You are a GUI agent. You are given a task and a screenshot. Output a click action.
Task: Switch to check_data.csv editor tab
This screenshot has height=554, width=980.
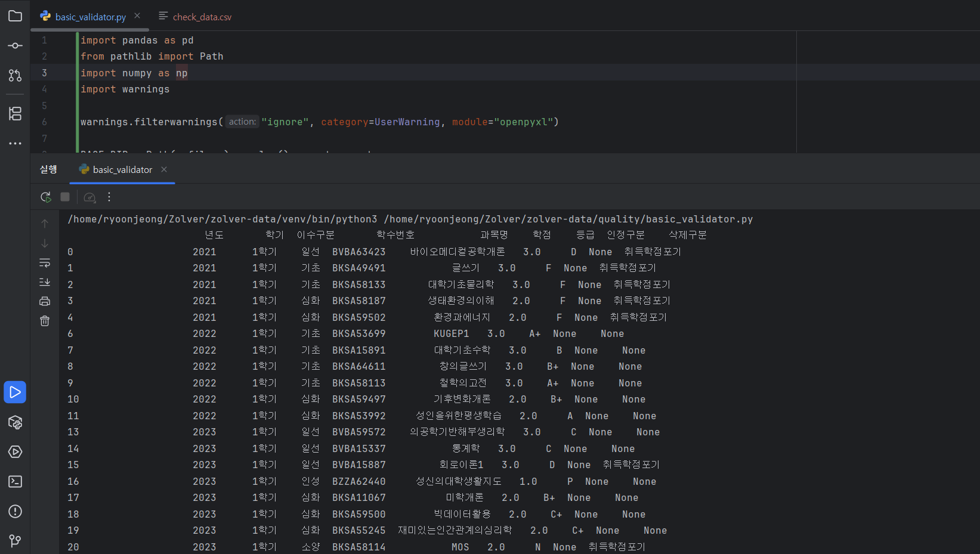point(195,17)
